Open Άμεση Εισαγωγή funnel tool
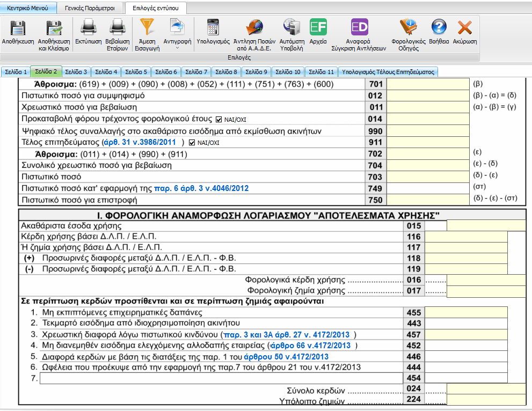 click(147, 27)
